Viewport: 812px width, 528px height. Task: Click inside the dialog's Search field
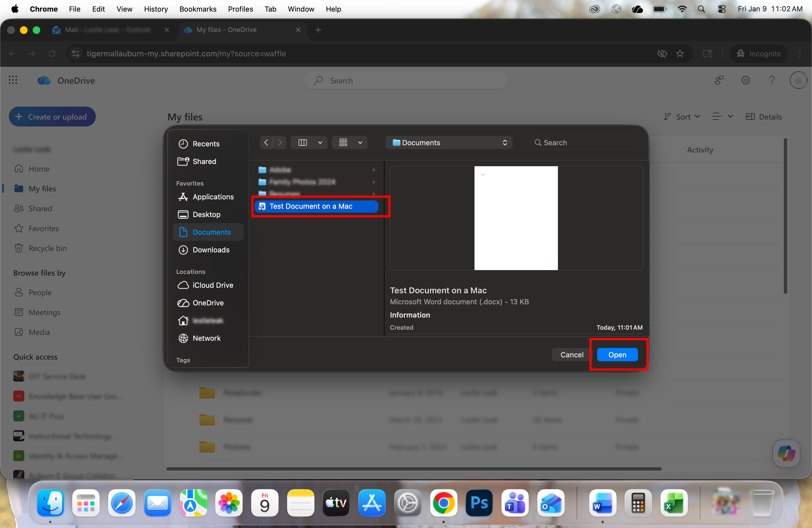pyautogui.click(x=583, y=142)
